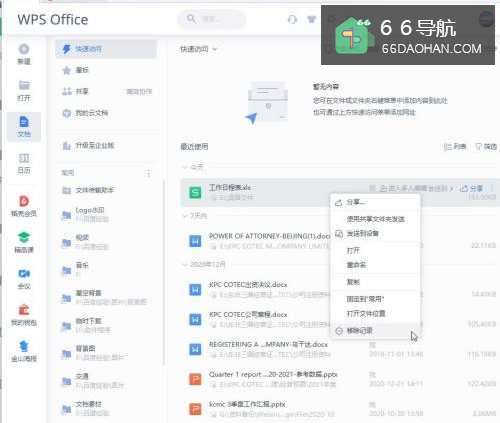Click the search box in the top bar
Image resolution: width=500 pixels, height=423 pixels.
(212, 19)
